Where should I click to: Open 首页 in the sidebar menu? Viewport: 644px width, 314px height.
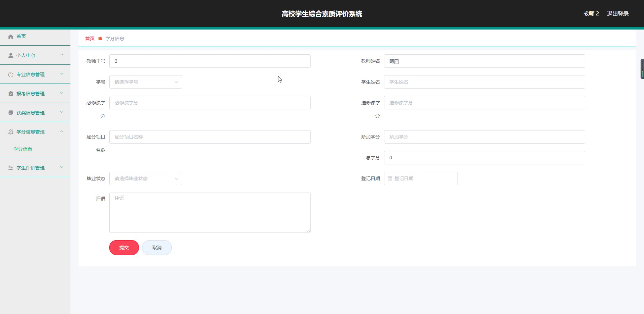(35, 36)
